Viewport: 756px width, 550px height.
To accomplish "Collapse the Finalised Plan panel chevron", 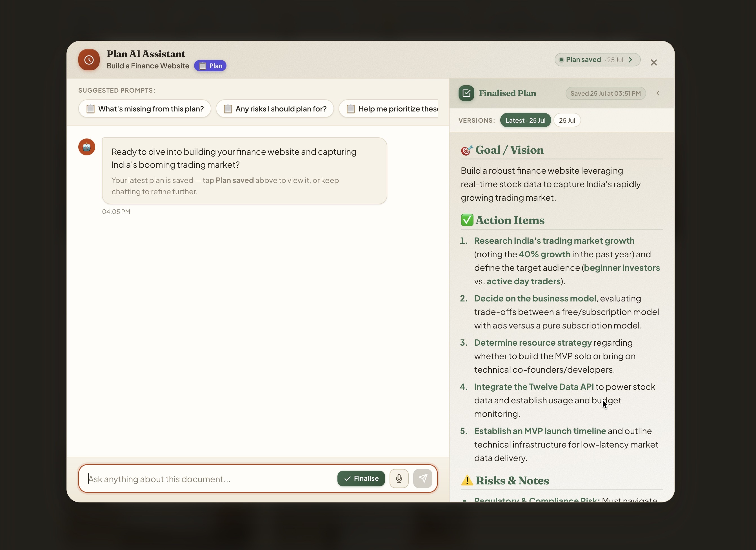I will click(x=658, y=94).
